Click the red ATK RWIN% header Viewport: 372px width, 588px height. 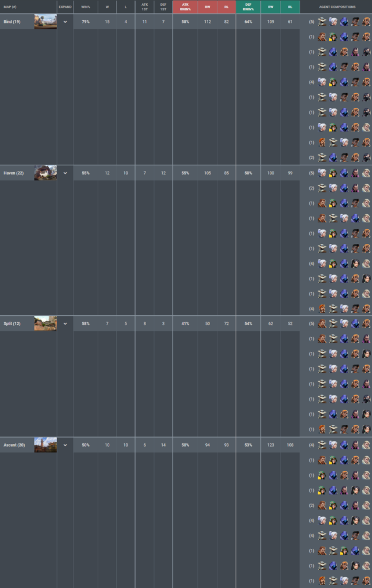tap(185, 7)
